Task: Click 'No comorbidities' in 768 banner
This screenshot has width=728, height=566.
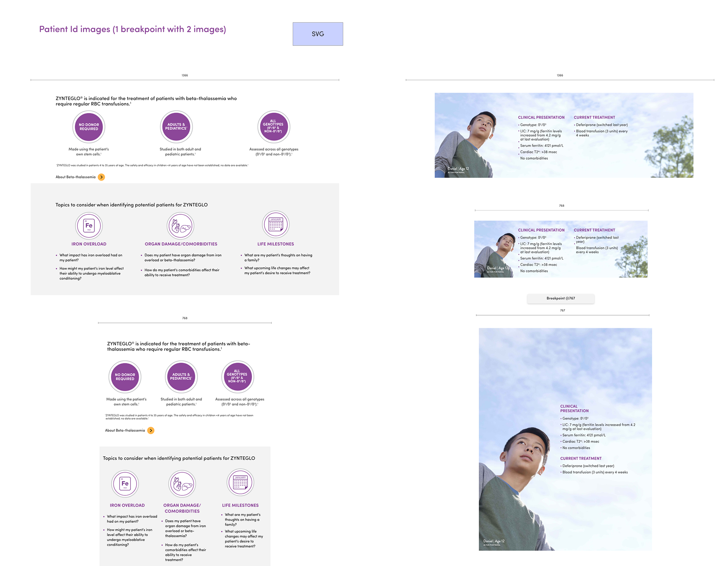Action: 534,271
